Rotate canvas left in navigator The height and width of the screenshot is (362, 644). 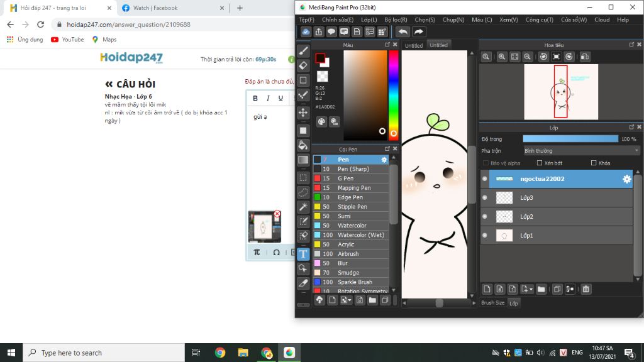pos(543,57)
